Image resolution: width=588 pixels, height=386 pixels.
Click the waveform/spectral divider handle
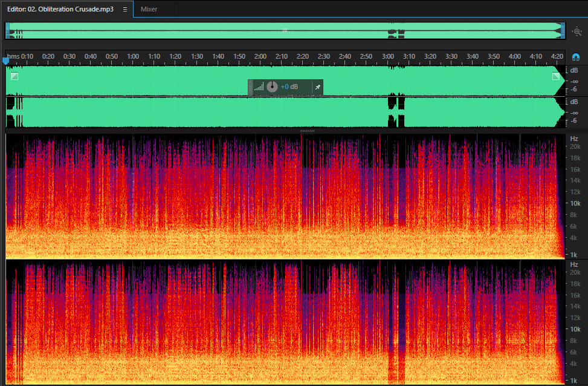(x=307, y=131)
